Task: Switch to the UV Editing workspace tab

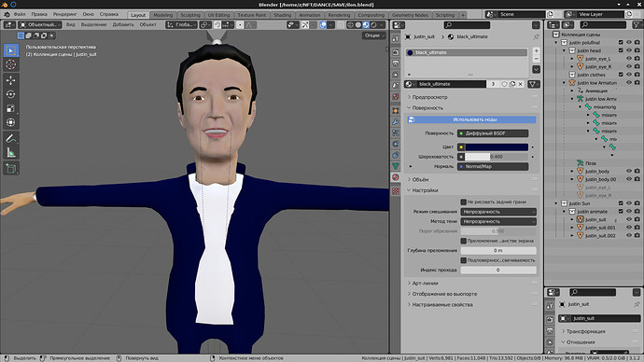Action: [219, 15]
